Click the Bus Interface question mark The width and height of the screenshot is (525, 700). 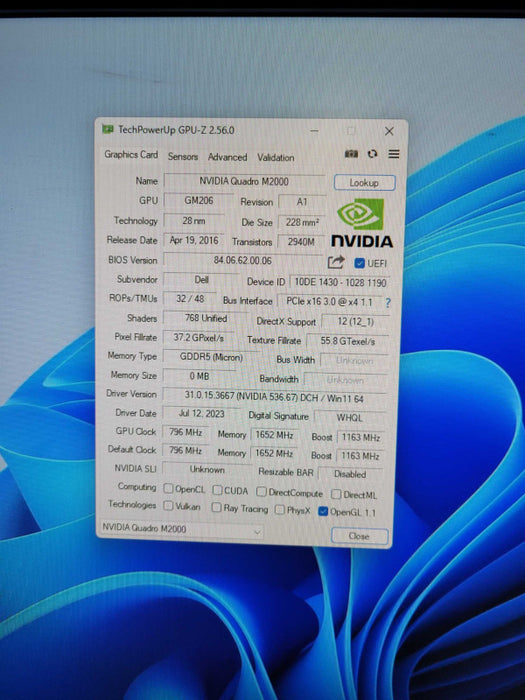point(388,303)
